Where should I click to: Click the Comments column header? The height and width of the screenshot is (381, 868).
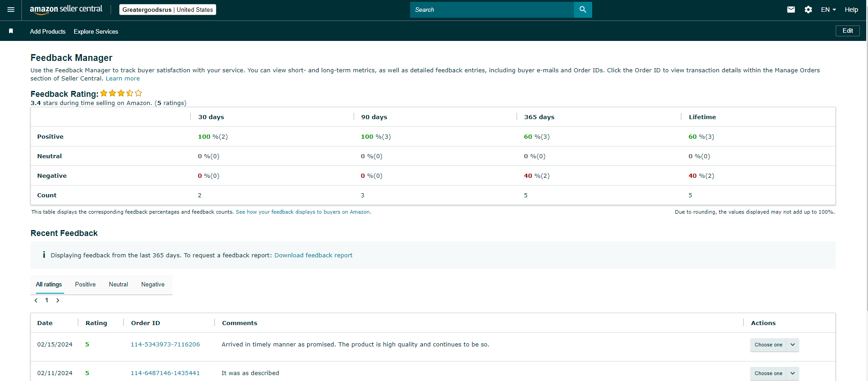tap(240, 323)
